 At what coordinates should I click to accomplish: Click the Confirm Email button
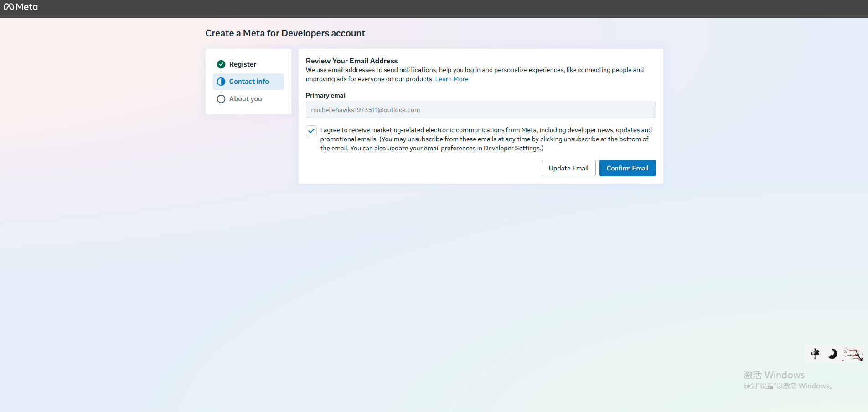627,168
